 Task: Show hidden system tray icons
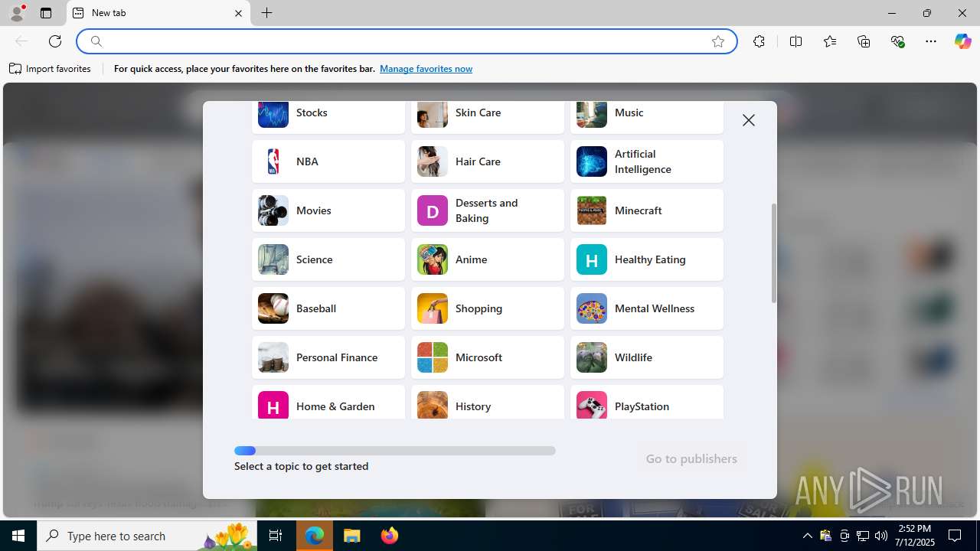point(808,536)
